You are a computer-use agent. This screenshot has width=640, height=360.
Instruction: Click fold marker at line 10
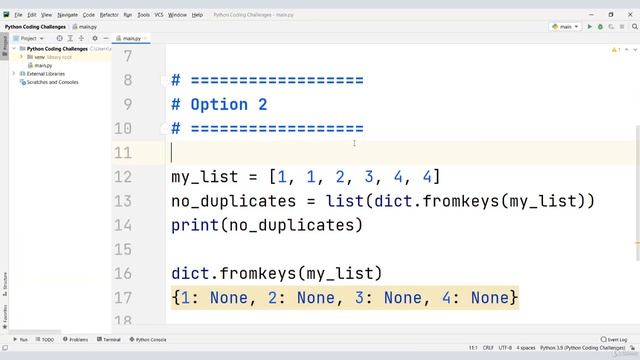click(164, 129)
